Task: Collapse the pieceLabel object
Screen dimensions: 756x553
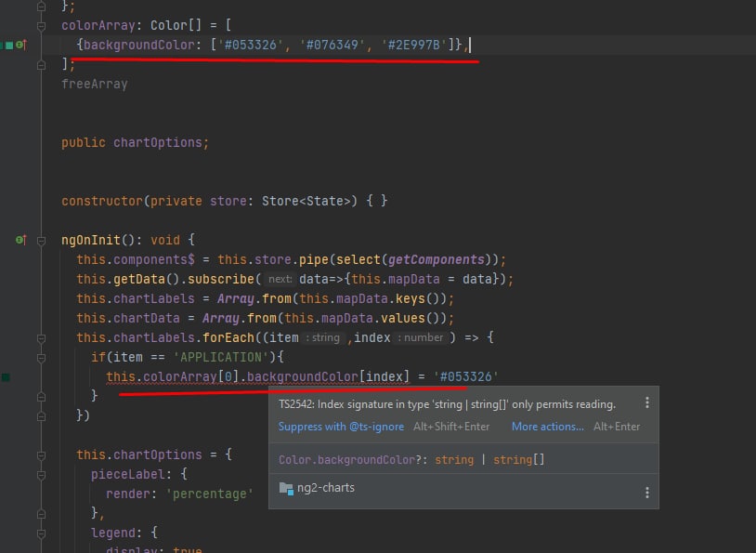Action: [42, 475]
